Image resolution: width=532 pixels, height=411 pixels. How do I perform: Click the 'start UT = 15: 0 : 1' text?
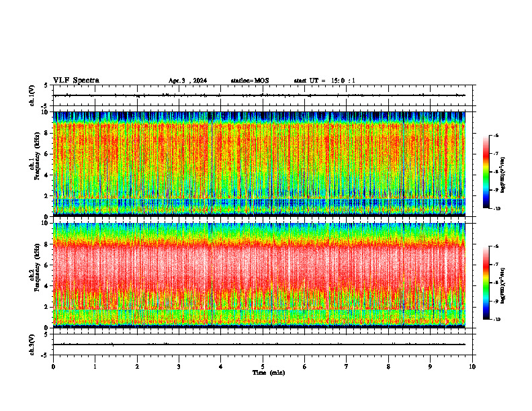click(324, 81)
